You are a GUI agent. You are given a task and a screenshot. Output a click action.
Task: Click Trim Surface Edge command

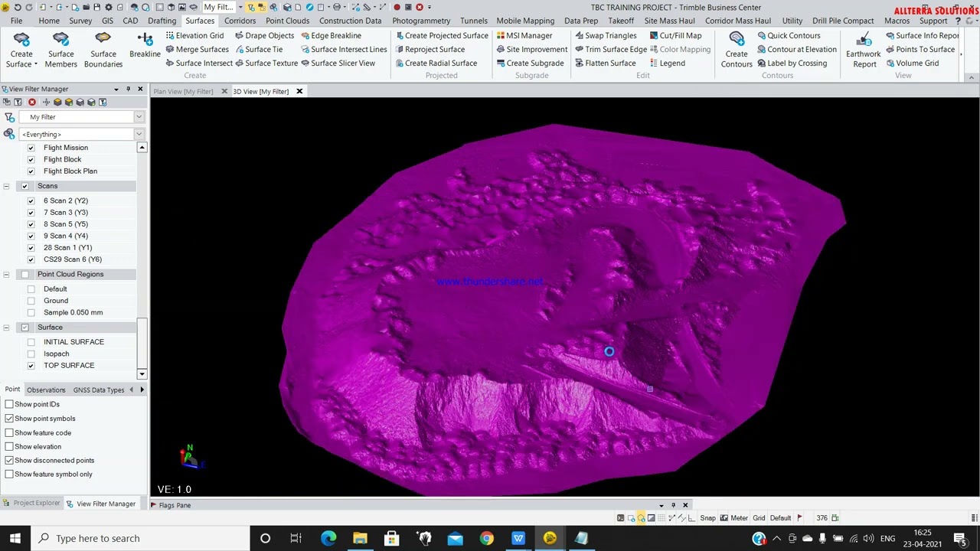[x=611, y=50]
